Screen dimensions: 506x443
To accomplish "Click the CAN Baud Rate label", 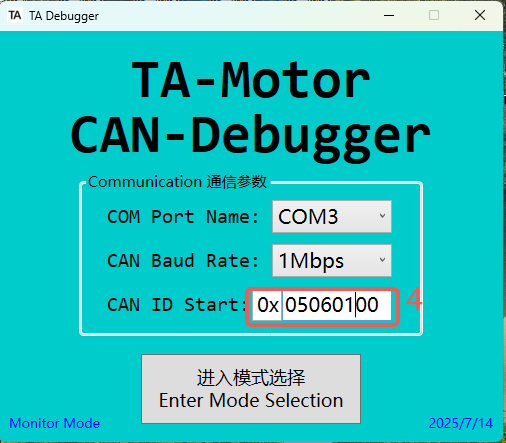I will click(x=183, y=261).
